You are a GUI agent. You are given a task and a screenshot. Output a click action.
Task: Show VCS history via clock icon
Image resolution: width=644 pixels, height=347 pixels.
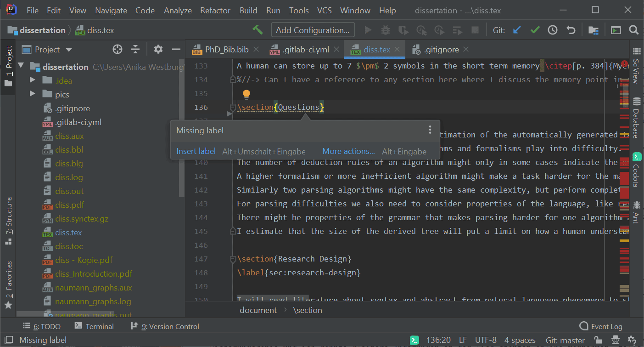tap(552, 29)
